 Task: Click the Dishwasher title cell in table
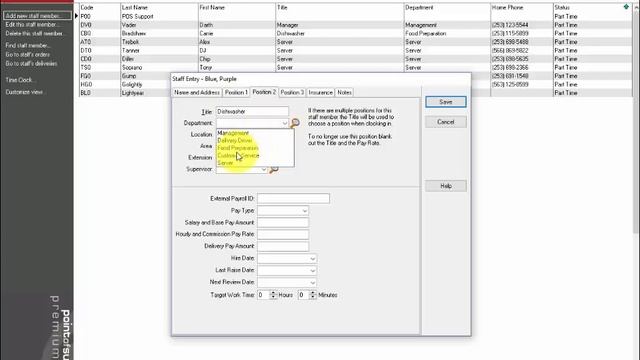[x=340, y=33]
